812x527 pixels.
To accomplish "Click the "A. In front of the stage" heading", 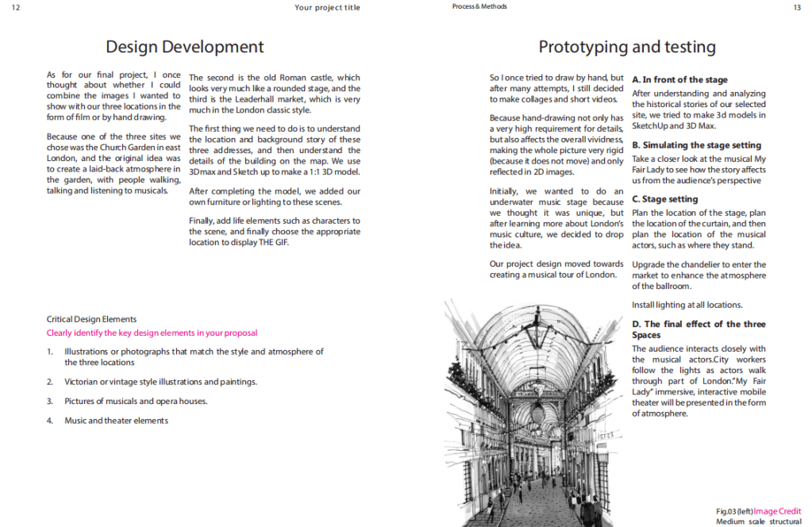I will 679,79.
